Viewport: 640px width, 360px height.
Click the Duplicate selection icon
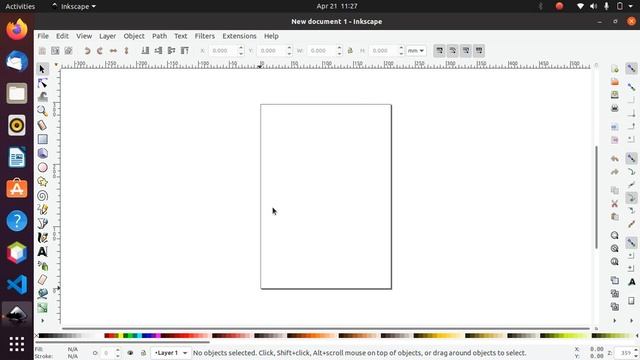click(615, 280)
